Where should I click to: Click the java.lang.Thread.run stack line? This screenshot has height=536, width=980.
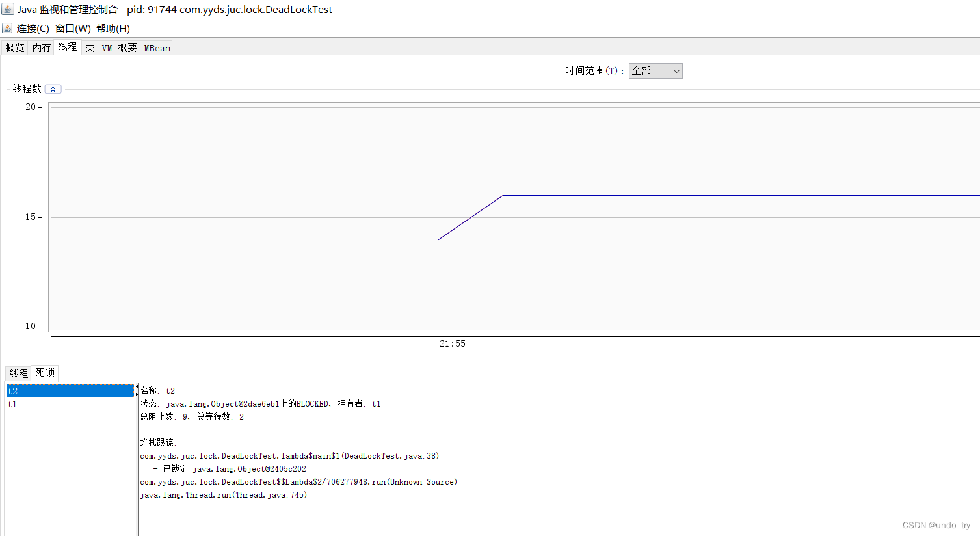coord(224,495)
